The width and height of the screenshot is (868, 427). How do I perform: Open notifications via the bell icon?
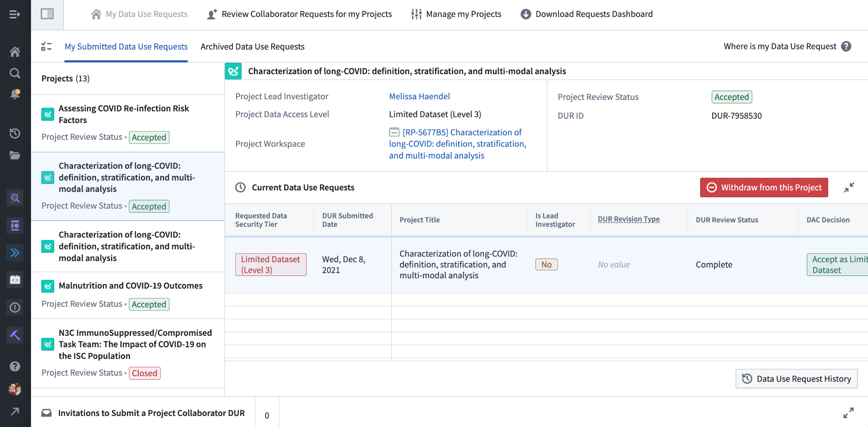(15, 94)
